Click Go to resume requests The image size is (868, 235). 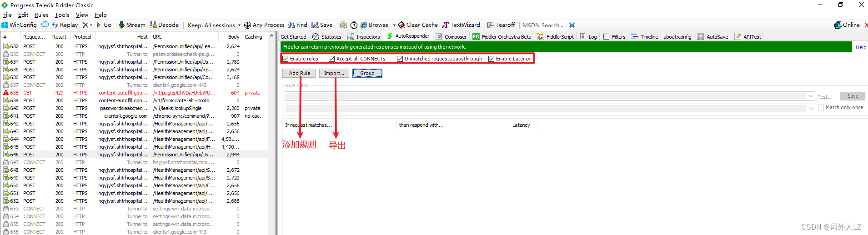[104, 25]
